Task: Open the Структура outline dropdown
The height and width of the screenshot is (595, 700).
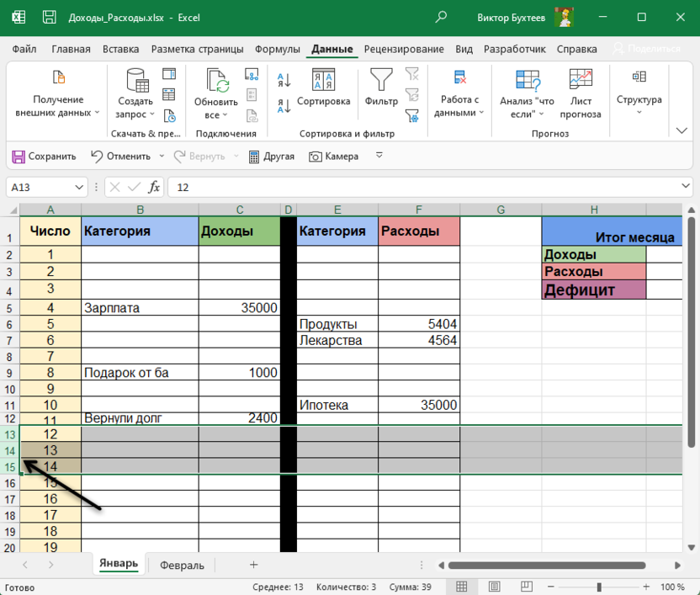Action: click(x=639, y=93)
